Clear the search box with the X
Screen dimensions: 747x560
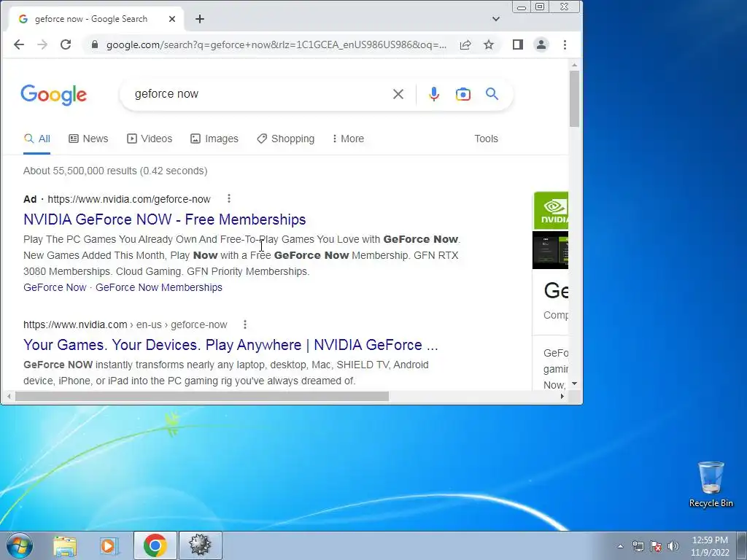coord(398,94)
